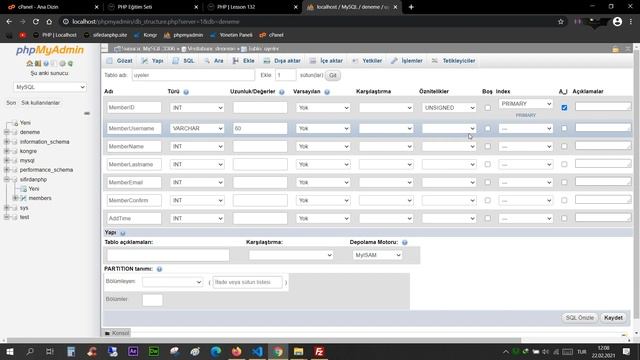Open FileZilla from the taskbar

click(x=319, y=351)
